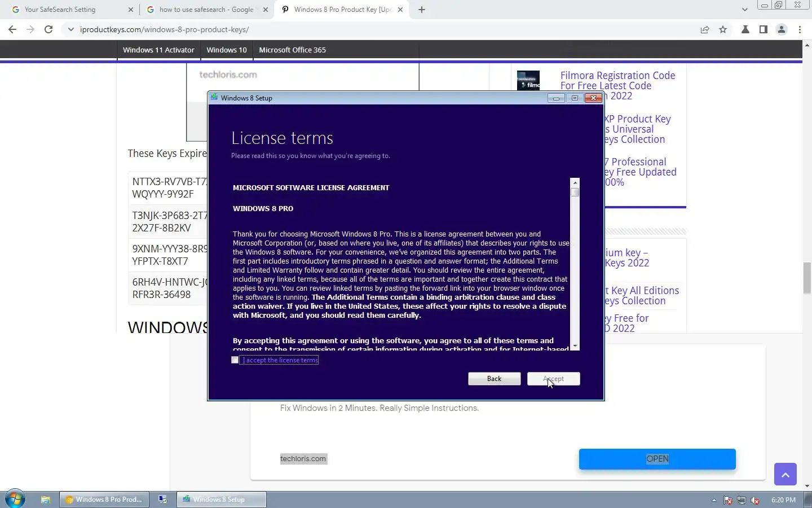
Task: Reload the current browser page
Action: pos(48,29)
